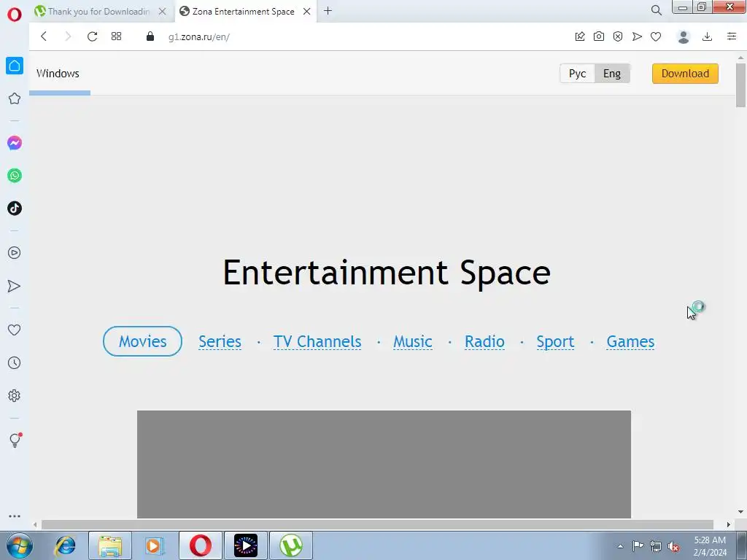Open the Games category link
Viewport: 747px width, 560px height.
point(630,341)
